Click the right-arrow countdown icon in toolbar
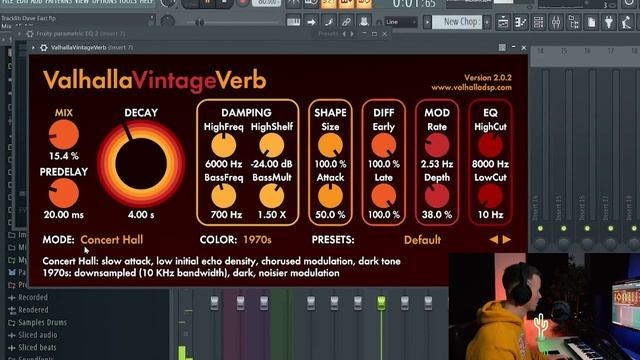Screen dimensions: 640x360 click(311, 22)
